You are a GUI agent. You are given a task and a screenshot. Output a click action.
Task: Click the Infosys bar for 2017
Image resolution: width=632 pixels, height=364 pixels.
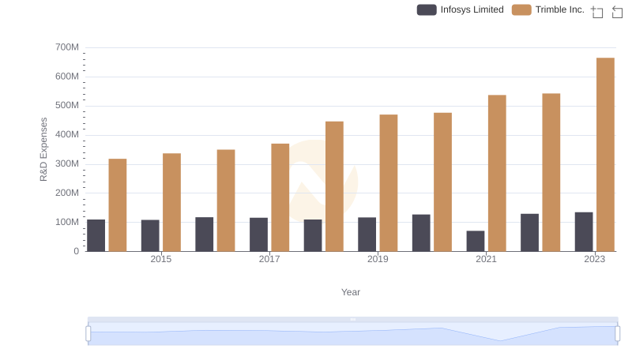click(259, 235)
